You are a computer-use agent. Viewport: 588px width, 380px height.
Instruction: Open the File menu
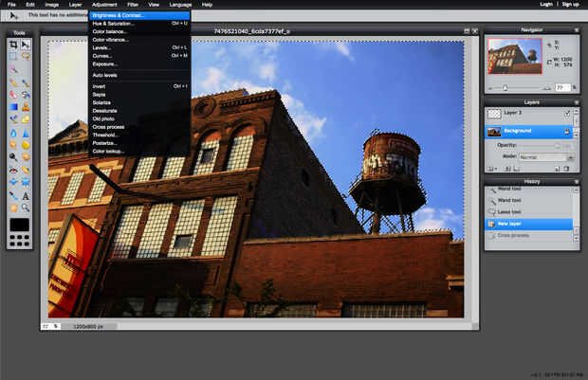pyautogui.click(x=11, y=5)
